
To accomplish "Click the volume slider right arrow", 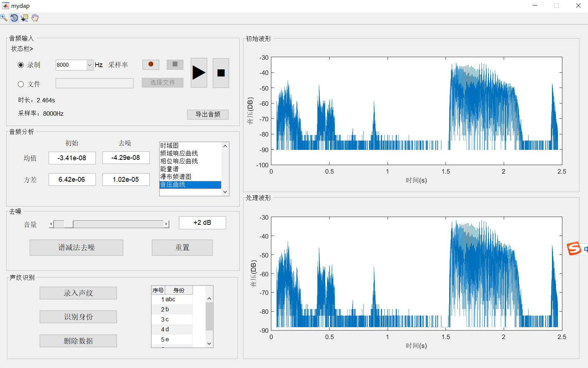I will 166,224.
